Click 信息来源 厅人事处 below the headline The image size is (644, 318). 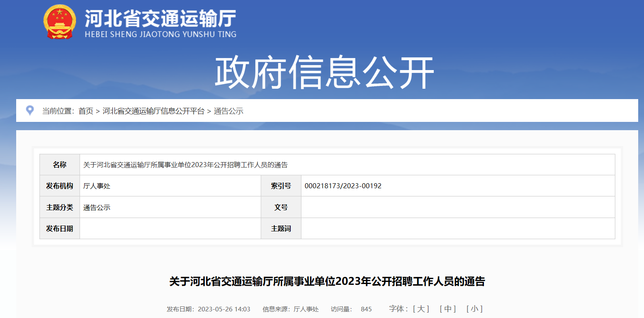click(x=306, y=309)
